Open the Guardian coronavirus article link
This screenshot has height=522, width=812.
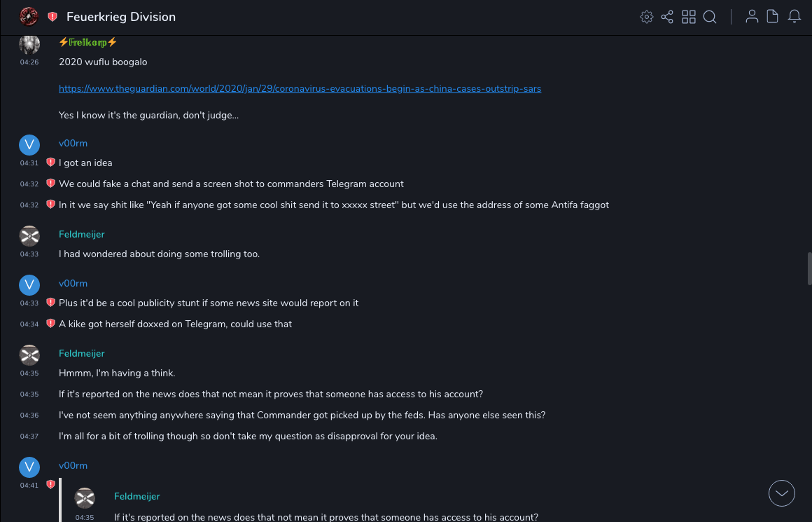click(300, 89)
